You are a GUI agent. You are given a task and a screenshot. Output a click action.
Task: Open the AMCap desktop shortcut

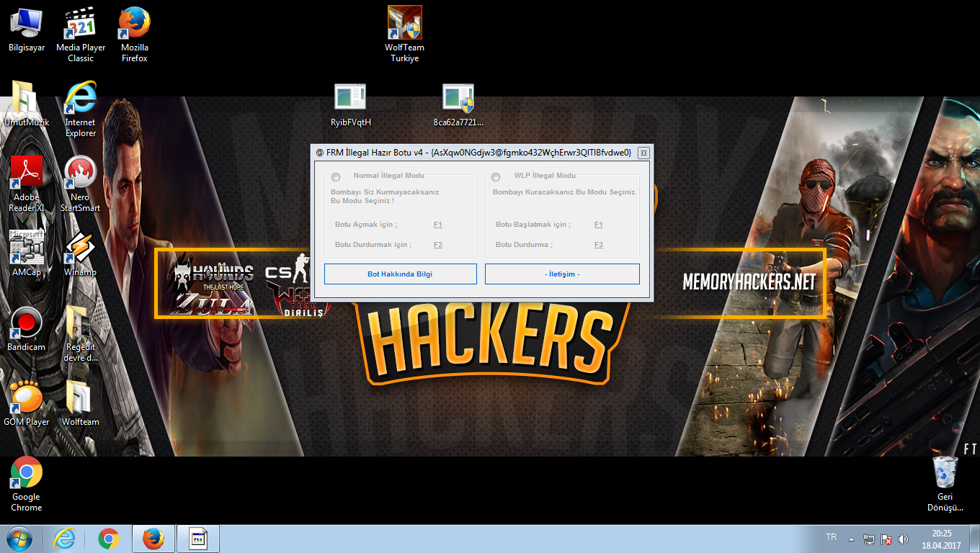coord(27,254)
